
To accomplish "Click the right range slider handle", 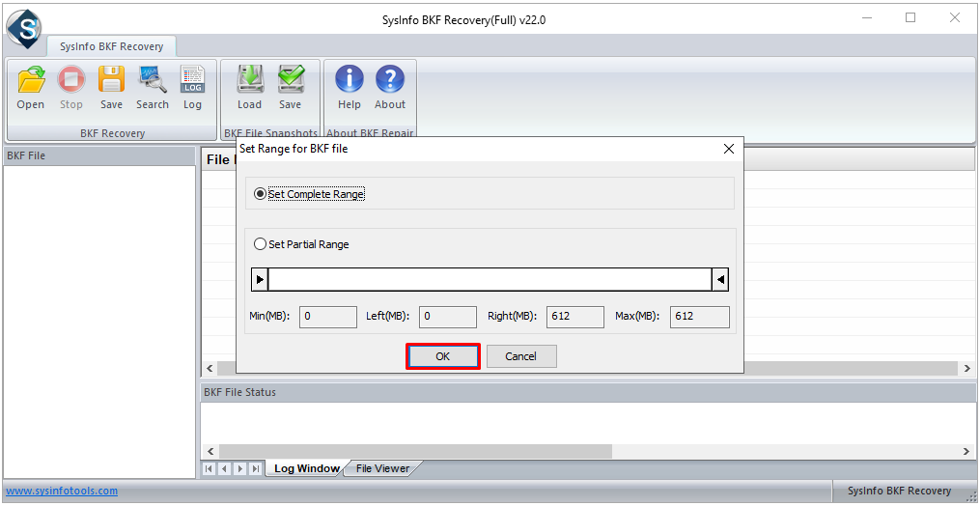I will (x=720, y=280).
